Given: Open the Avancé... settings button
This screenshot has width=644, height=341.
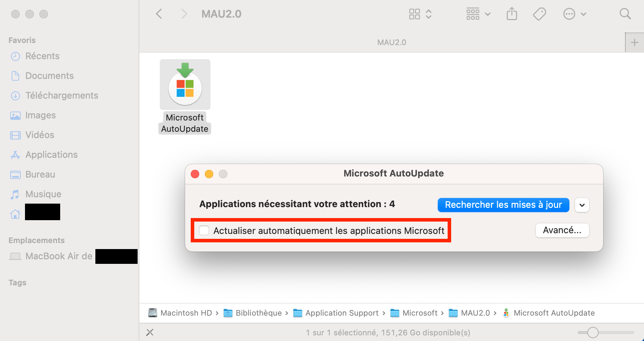Looking at the screenshot, I should [x=562, y=230].
